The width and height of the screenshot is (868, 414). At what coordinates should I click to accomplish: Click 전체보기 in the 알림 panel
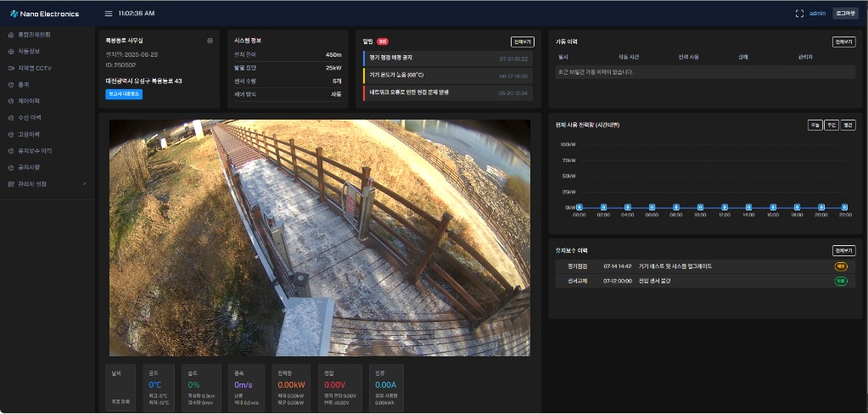[522, 42]
